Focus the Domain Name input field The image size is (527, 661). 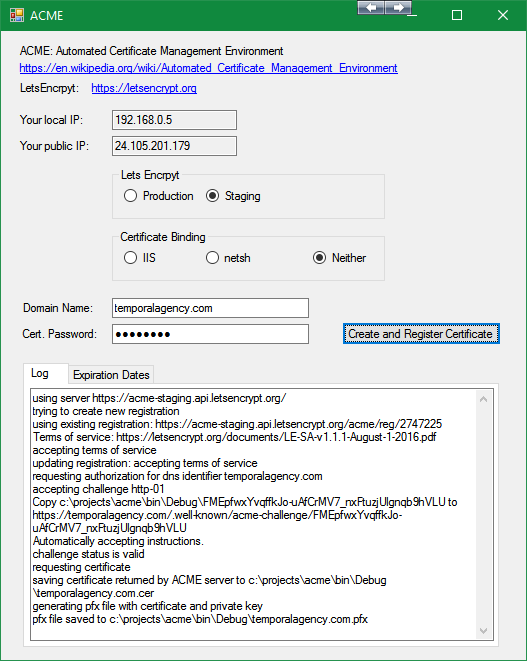pos(210,308)
